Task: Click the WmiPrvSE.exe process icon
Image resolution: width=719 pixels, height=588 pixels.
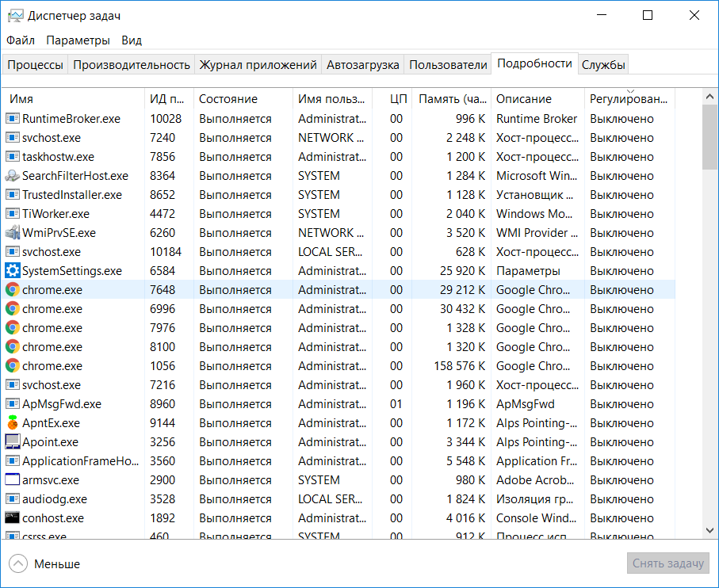Action: (x=12, y=233)
